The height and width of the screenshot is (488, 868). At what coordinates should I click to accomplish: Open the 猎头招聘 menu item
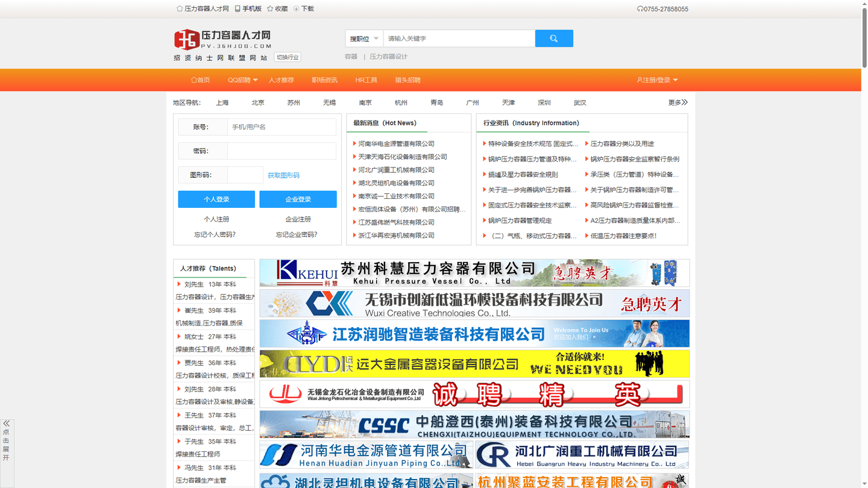click(407, 80)
